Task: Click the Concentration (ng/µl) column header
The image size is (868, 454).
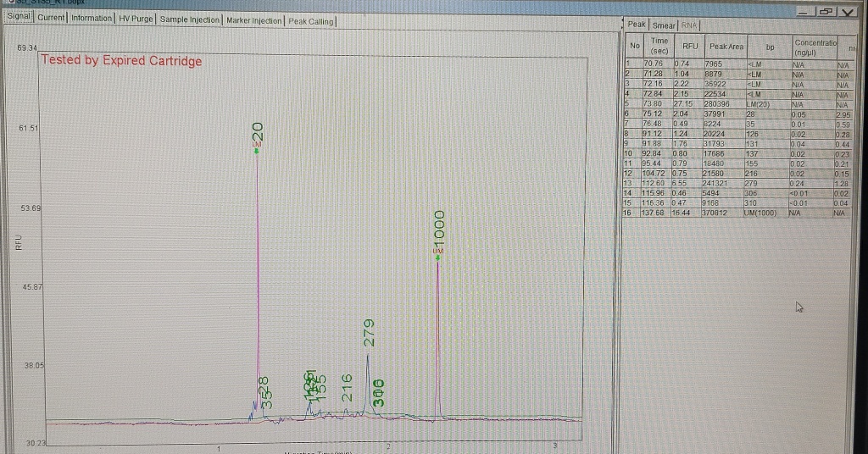Action: 814,46
